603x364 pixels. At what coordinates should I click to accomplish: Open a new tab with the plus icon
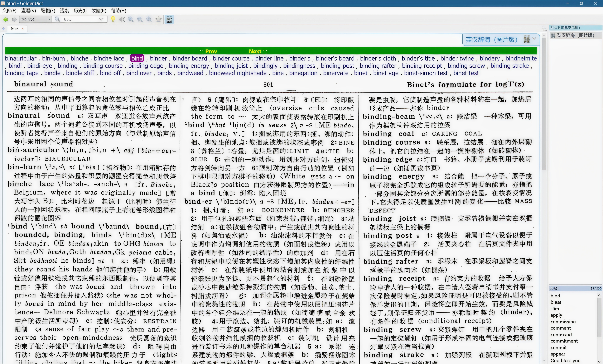coord(3,29)
